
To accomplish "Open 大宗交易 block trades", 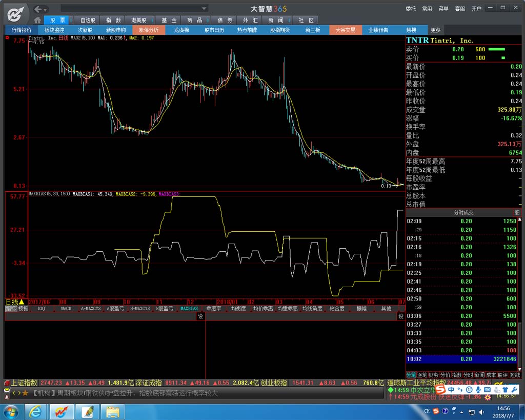I will point(346,30).
